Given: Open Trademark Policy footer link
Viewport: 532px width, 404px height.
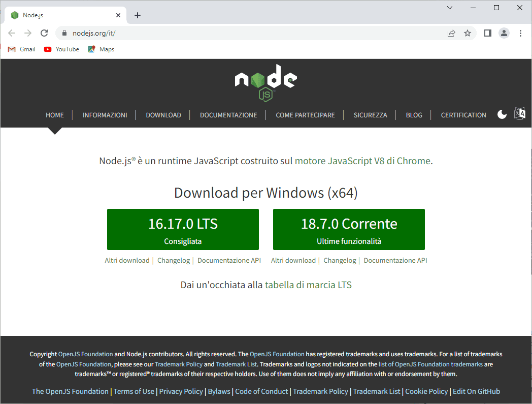Looking at the screenshot, I should pos(320,391).
